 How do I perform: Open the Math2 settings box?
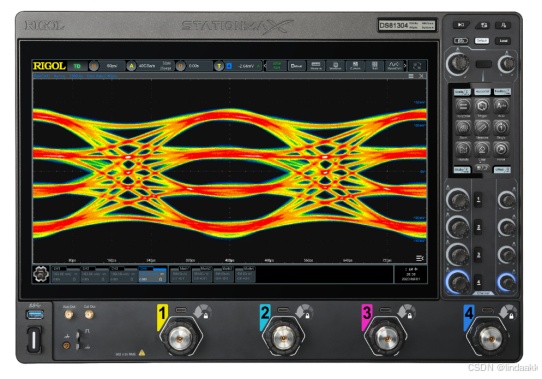click(202, 275)
